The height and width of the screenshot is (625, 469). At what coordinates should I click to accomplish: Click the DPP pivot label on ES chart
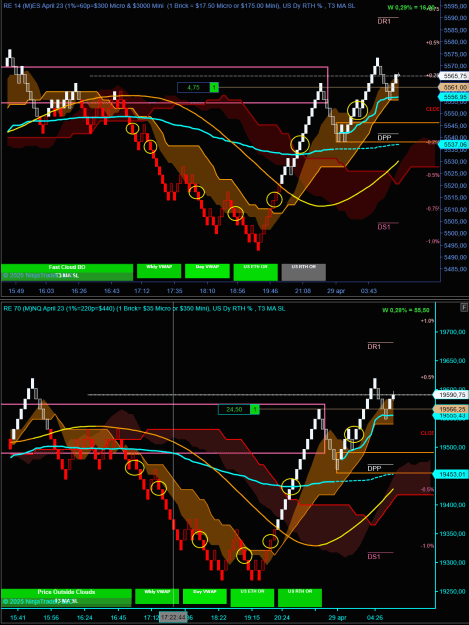tap(385, 138)
